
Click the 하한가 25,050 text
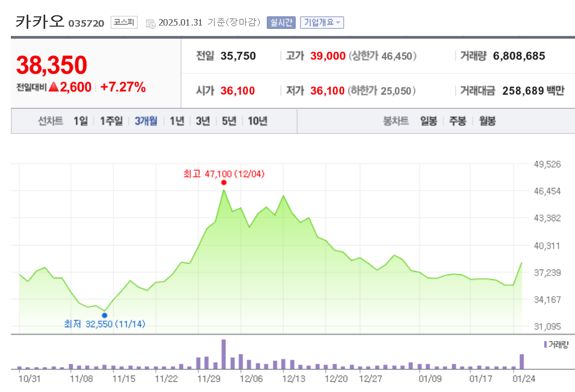pyautogui.click(x=382, y=90)
